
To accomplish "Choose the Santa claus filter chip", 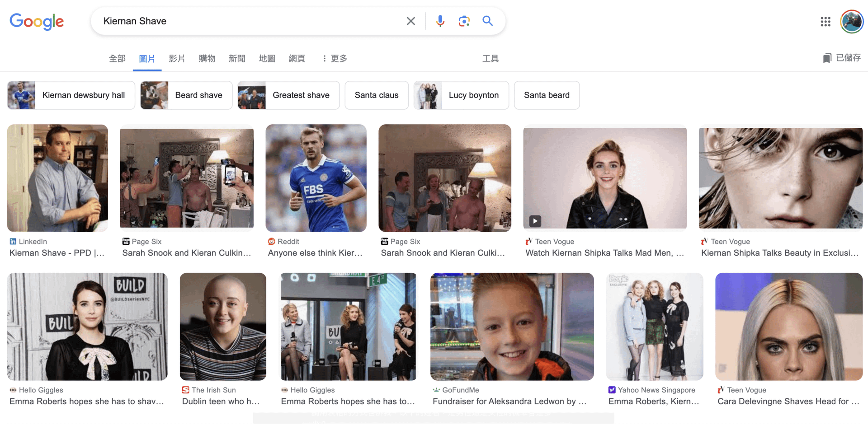I will tap(376, 95).
